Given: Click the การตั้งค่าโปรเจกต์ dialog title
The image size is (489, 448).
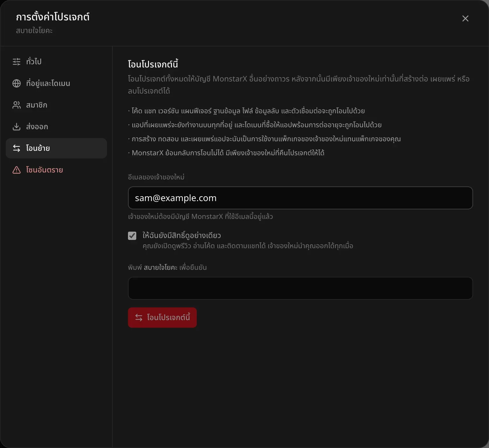Looking at the screenshot, I should [x=53, y=17].
